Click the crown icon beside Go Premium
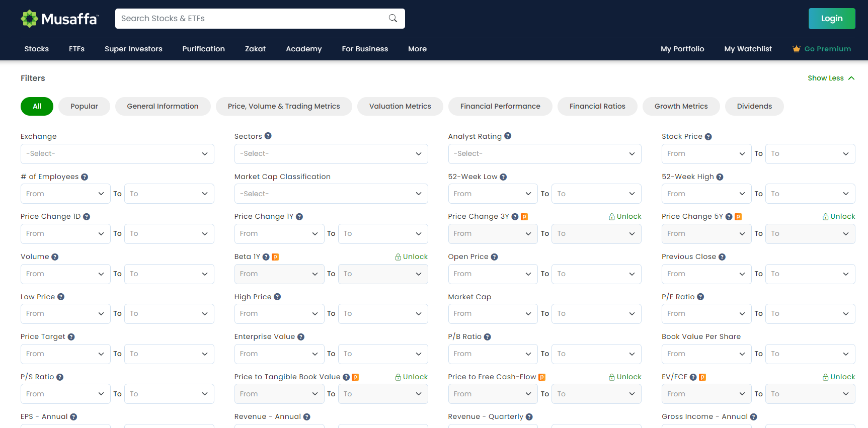The height and width of the screenshot is (428, 868). click(x=796, y=49)
